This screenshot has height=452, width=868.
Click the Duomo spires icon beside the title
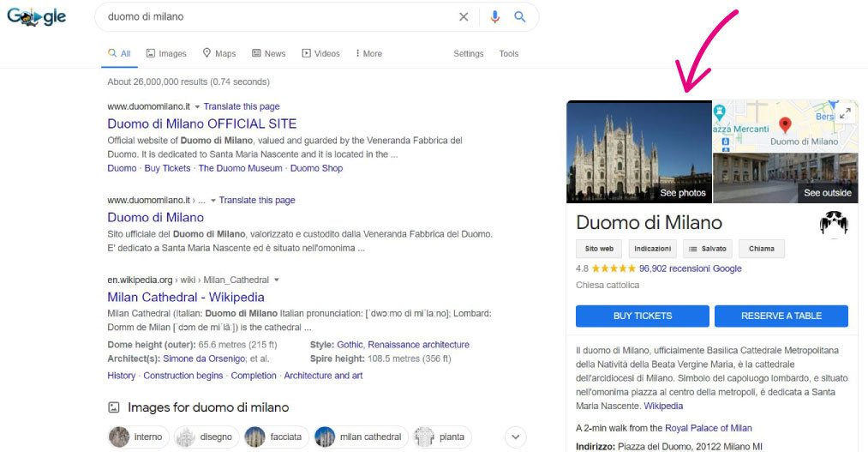(x=834, y=223)
